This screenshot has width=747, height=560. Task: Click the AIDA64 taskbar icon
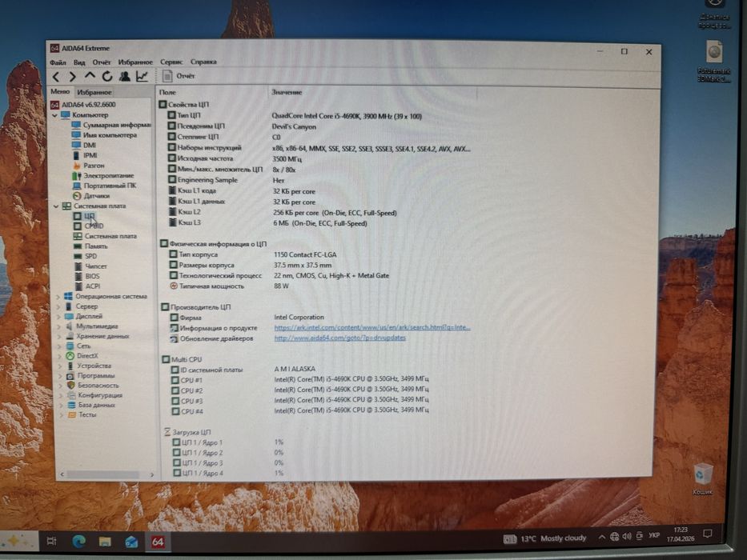[x=158, y=542]
